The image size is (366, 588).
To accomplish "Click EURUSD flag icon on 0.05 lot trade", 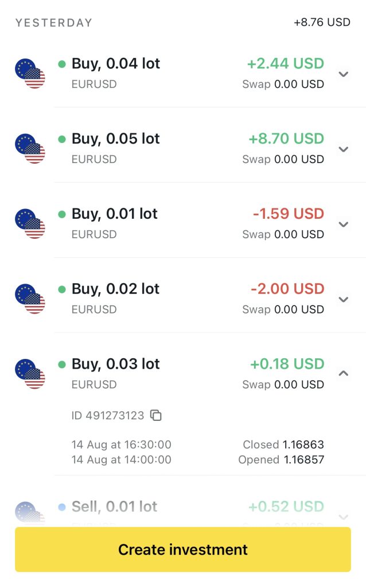I will [30, 149].
